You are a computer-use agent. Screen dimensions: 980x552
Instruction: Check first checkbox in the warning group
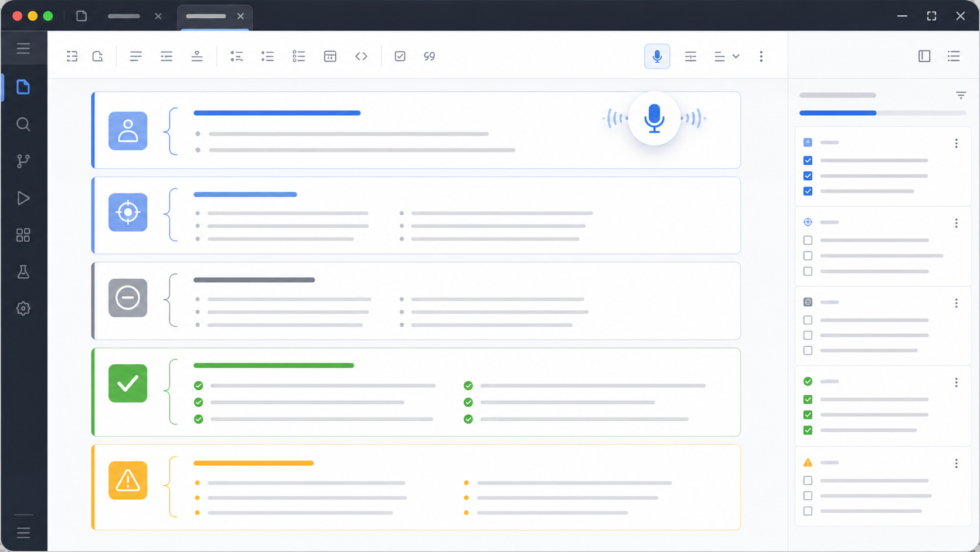coord(808,480)
